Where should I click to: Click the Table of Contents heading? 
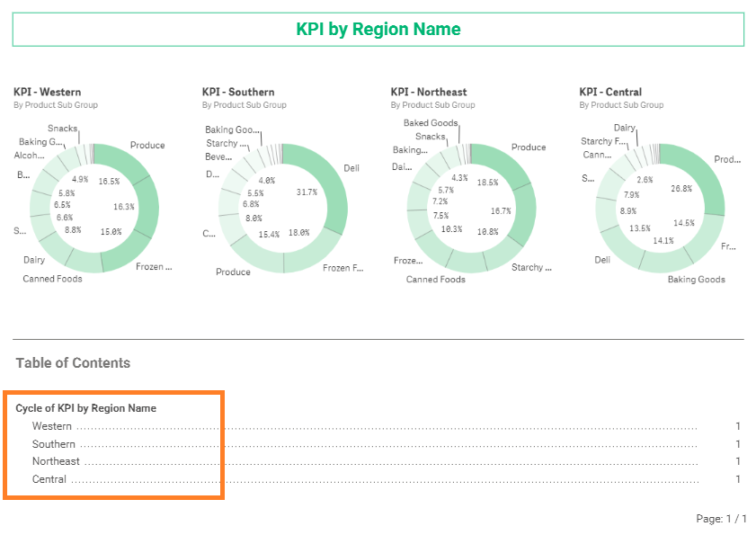74,363
